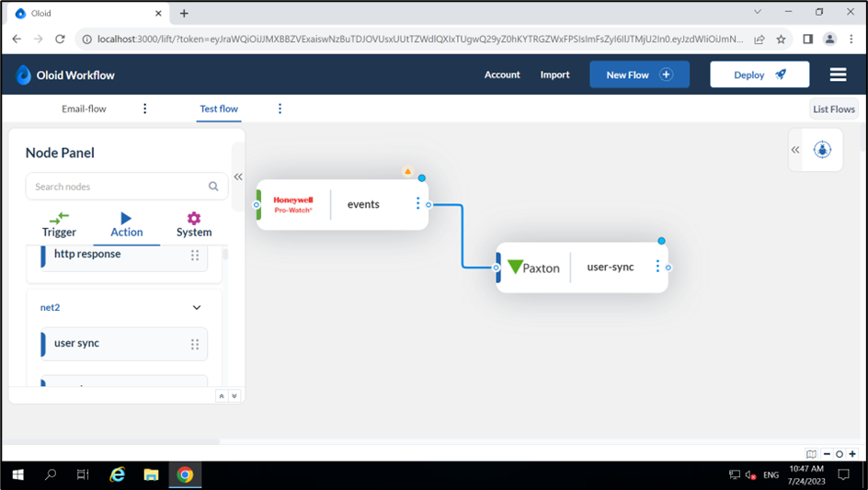The image size is (868, 490).
Task: Click events node output port
Action: point(428,205)
